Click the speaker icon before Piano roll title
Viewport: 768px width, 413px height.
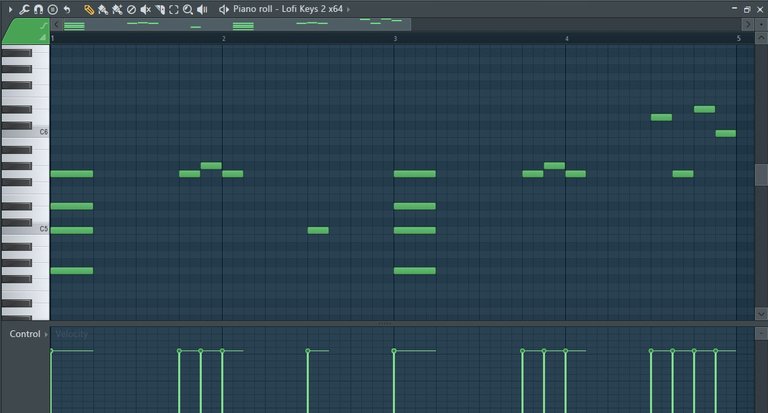[x=223, y=9]
